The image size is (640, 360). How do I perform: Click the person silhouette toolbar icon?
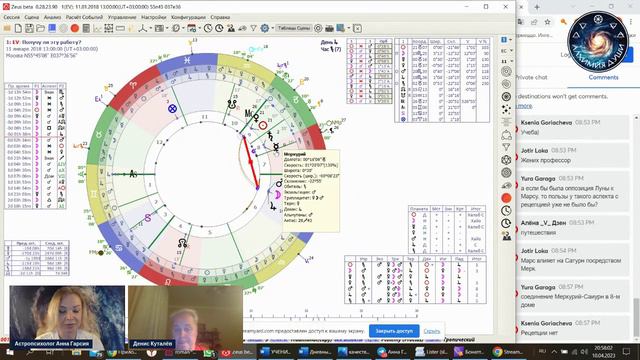(231, 28)
